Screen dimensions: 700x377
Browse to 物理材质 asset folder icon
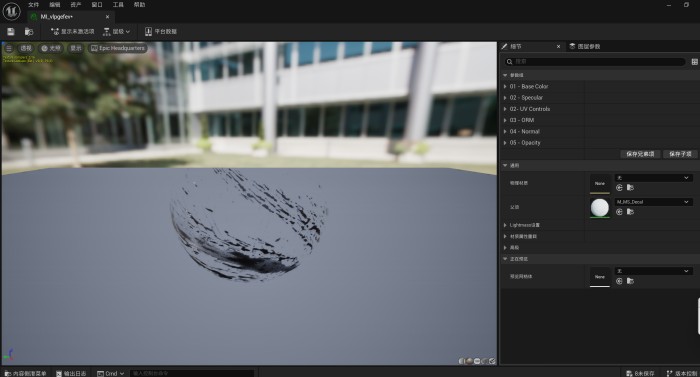click(x=630, y=188)
